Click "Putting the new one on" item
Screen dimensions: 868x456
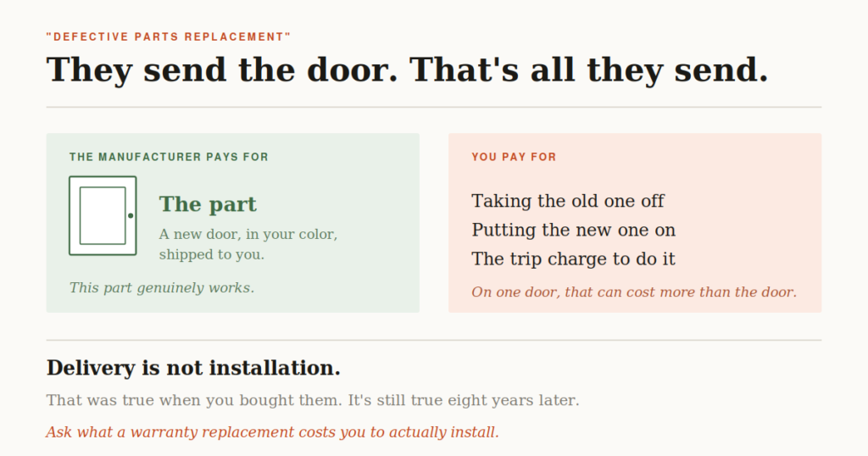pyautogui.click(x=573, y=231)
